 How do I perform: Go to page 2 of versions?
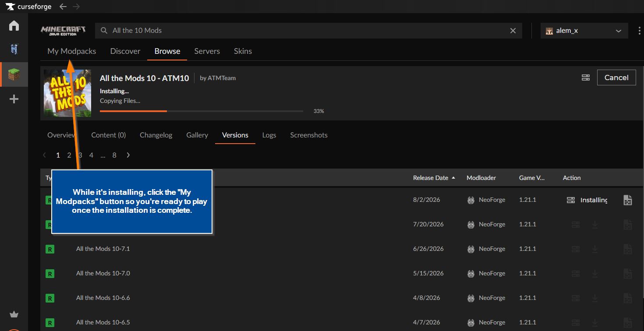click(69, 155)
